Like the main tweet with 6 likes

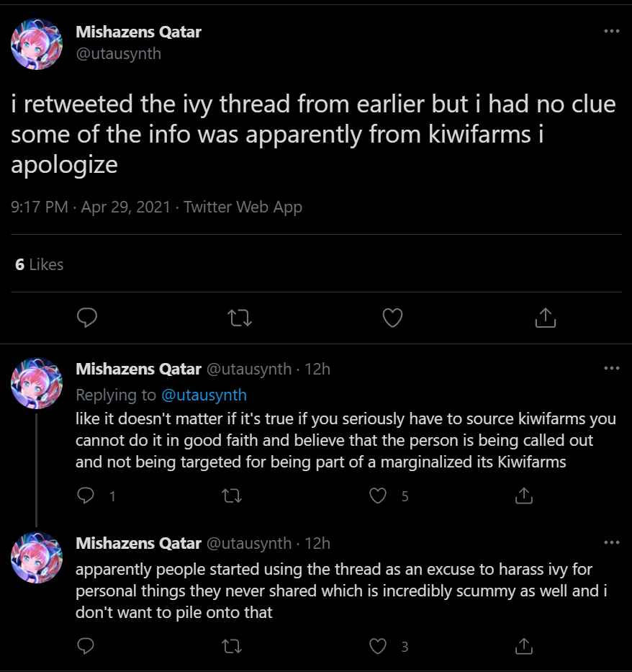click(392, 318)
